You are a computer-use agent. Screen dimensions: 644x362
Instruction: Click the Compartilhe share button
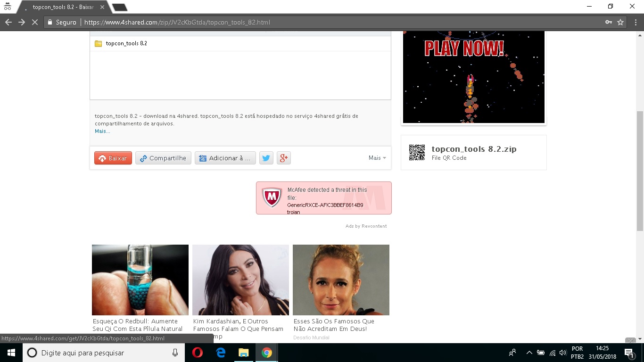coord(163,158)
